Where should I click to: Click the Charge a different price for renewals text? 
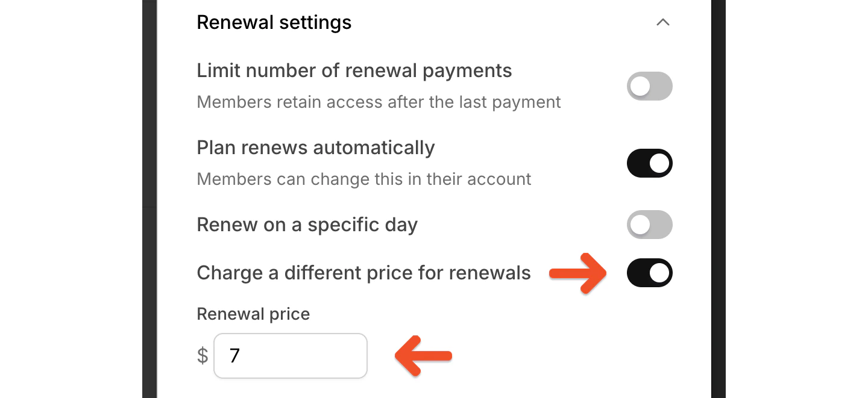coord(363,273)
